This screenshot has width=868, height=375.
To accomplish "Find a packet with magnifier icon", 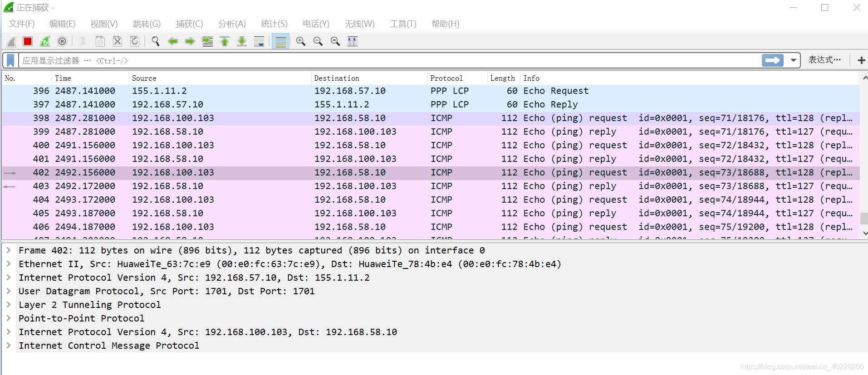I will click(156, 42).
